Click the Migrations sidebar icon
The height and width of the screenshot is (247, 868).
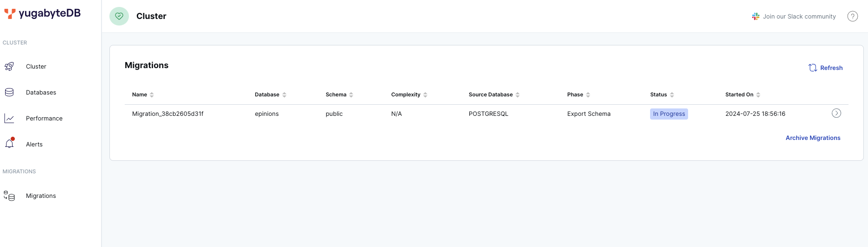point(9,196)
